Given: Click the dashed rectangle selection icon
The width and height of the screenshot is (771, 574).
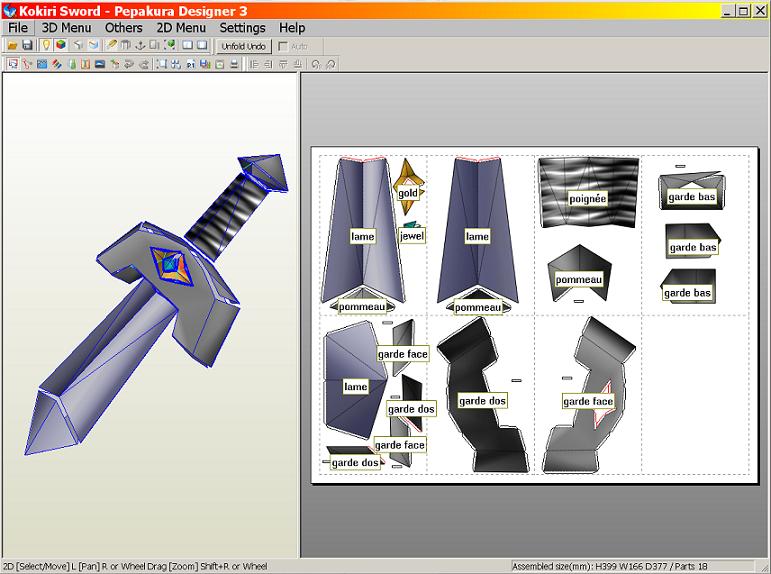Looking at the screenshot, I should [162, 64].
